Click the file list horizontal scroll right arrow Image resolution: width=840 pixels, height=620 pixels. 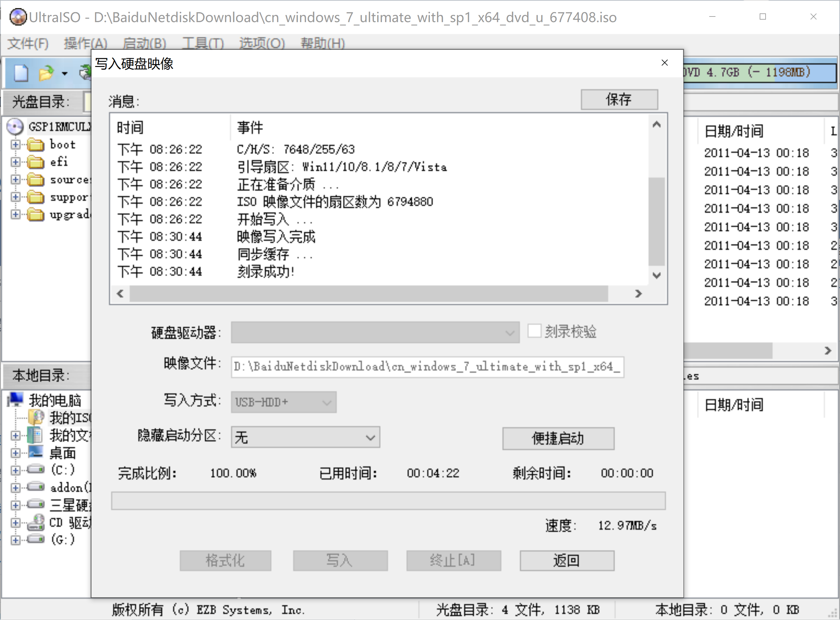click(828, 351)
